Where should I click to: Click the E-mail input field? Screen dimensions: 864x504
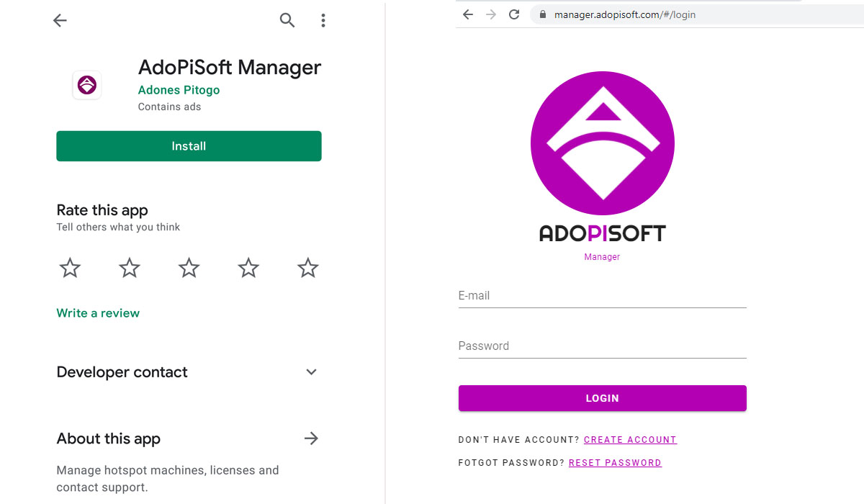(x=602, y=295)
